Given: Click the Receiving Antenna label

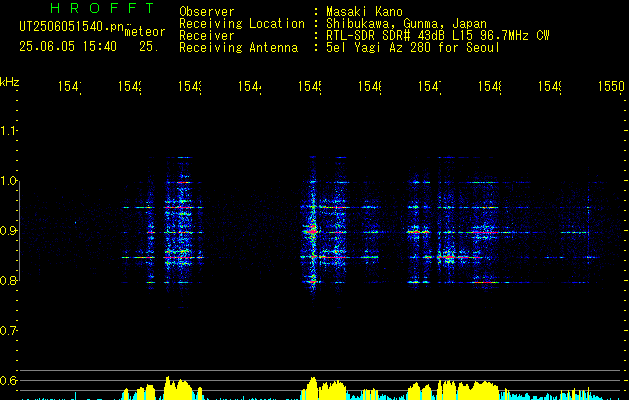Looking at the screenshot, I should (238, 48).
